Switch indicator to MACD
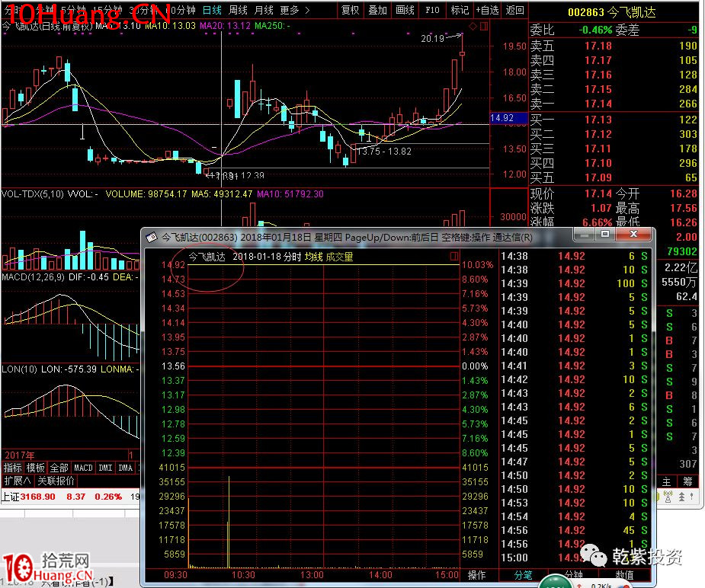 (x=82, y=468)
